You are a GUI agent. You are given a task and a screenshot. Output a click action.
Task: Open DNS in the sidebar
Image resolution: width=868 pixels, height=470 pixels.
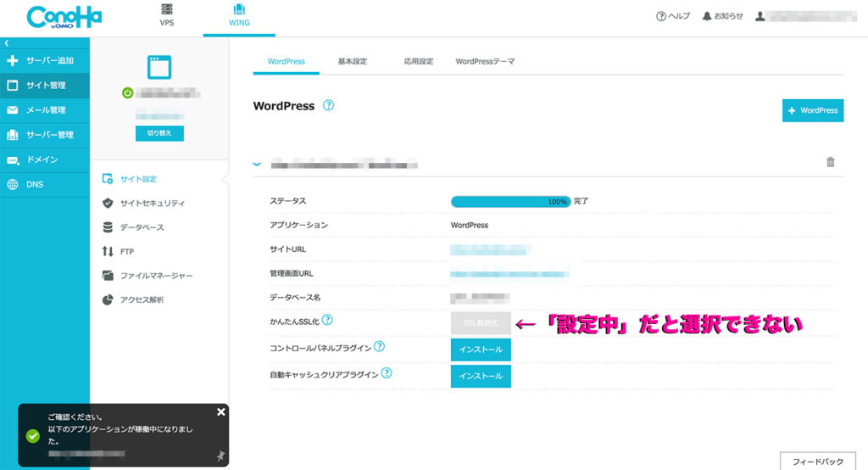click(x=45, y=185)
